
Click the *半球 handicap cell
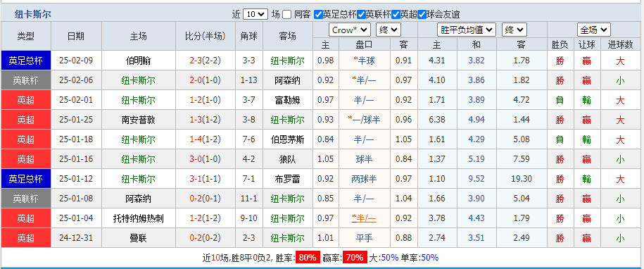(364, 61)
